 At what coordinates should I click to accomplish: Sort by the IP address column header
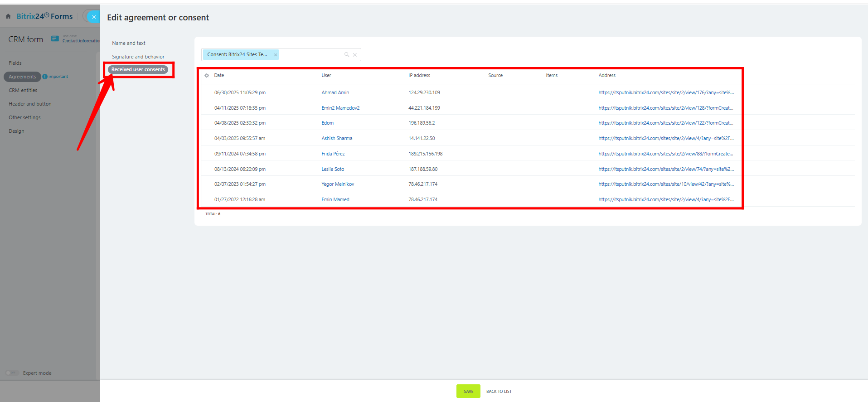(x=419, y=75)
